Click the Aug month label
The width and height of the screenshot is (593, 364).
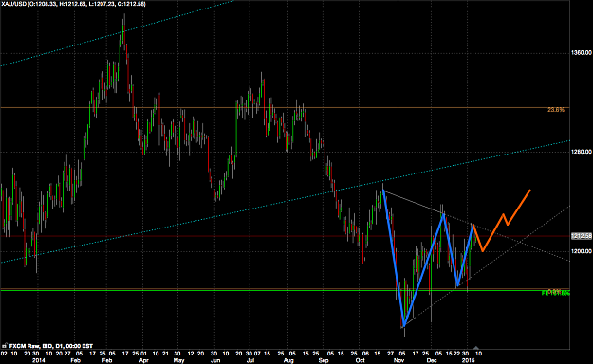pos(288,360)
